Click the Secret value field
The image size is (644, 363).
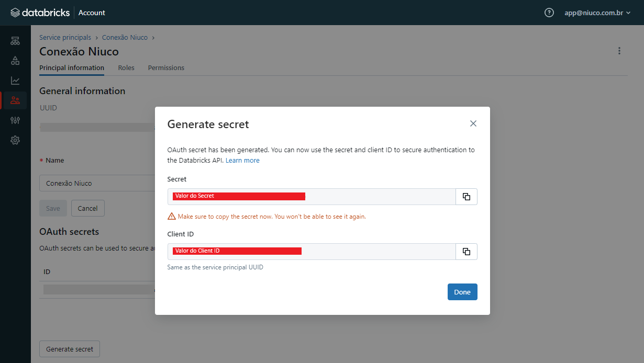(x=312, y=197)
